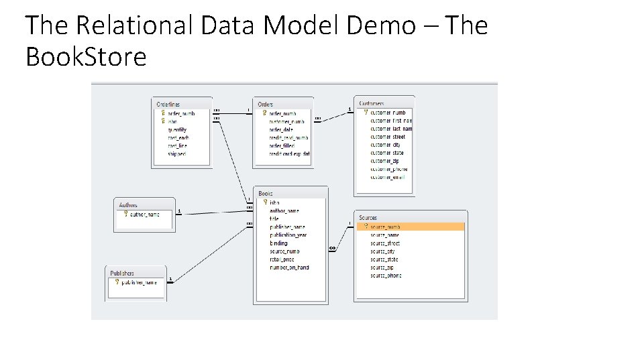Select the source_zip field in Sources

[382, 267]
